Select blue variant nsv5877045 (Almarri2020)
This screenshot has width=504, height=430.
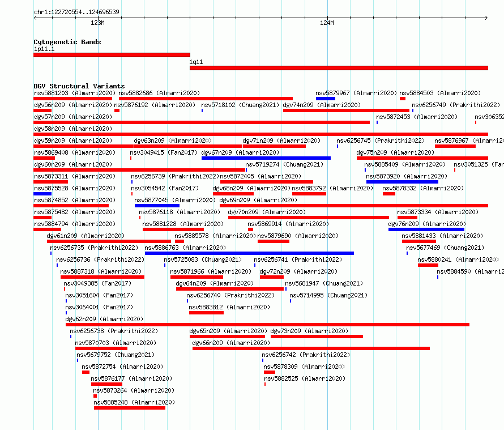(157, 206)
